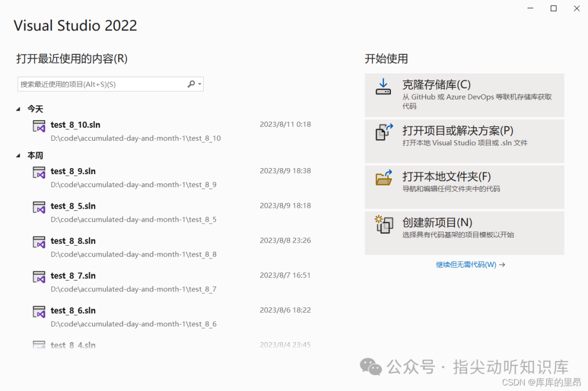Click 打开本地文件夹(F) button
588x391 pixels.
pyautogui.click(x=464, y=187)
